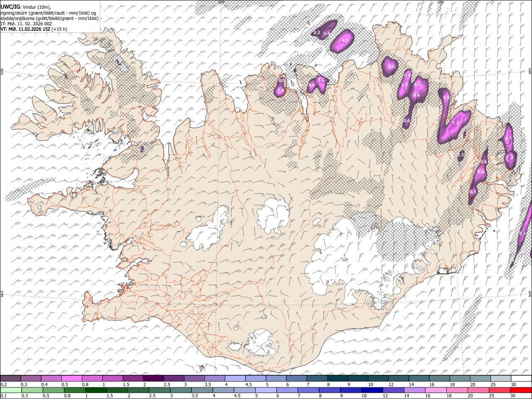Click the 'slydda/snjókoma (grátt/bleikt/grænt' line

click(x=49, y=18)
